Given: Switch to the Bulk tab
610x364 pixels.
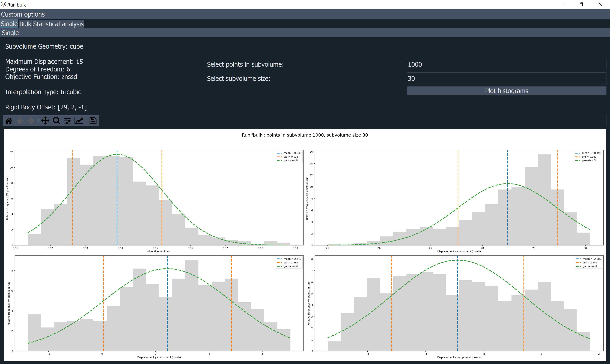Looking at the screenshot, I should pos(25,24).
